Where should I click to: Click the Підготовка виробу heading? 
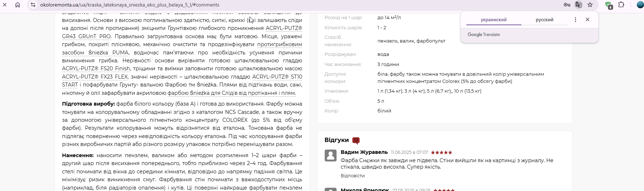coord(88,104)
